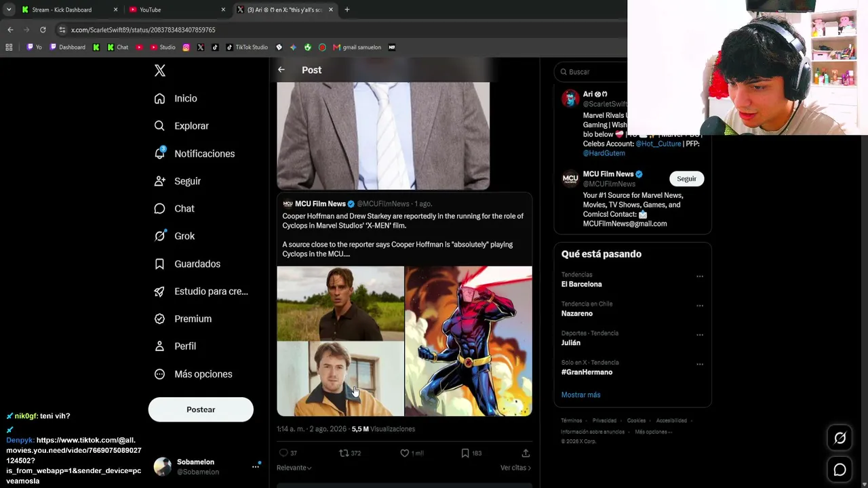Click the share icon under the post
This screenshot has width=868, height=488.
tap(526, 453)
